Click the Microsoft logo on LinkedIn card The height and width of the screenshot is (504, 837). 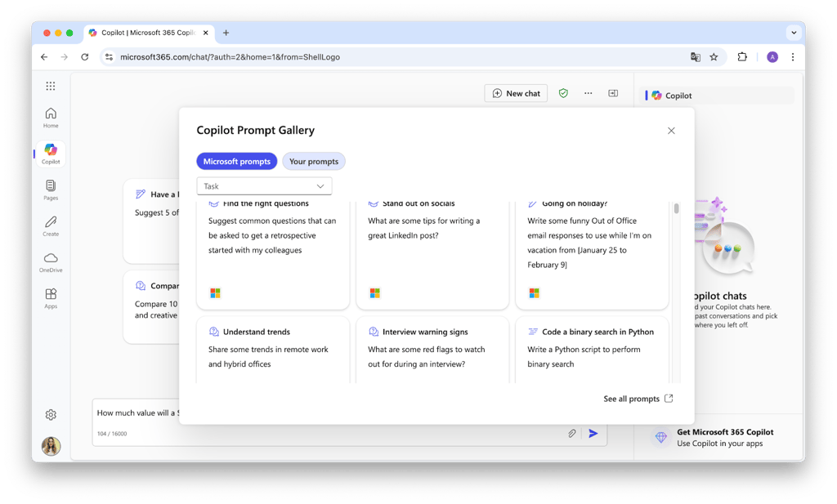pyautogui.click(x=374, y=292)
